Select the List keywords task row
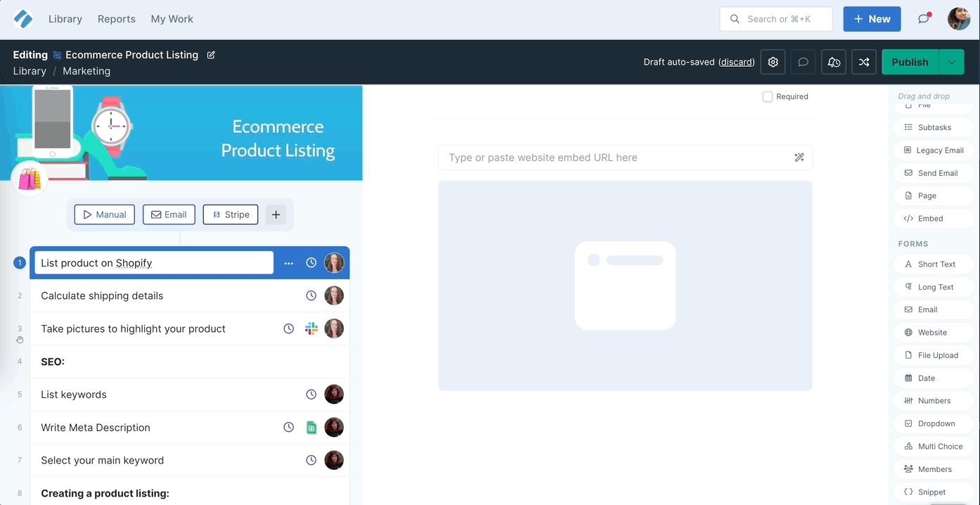This screenshot has height=505, width=980. click(x=190, y=395)
